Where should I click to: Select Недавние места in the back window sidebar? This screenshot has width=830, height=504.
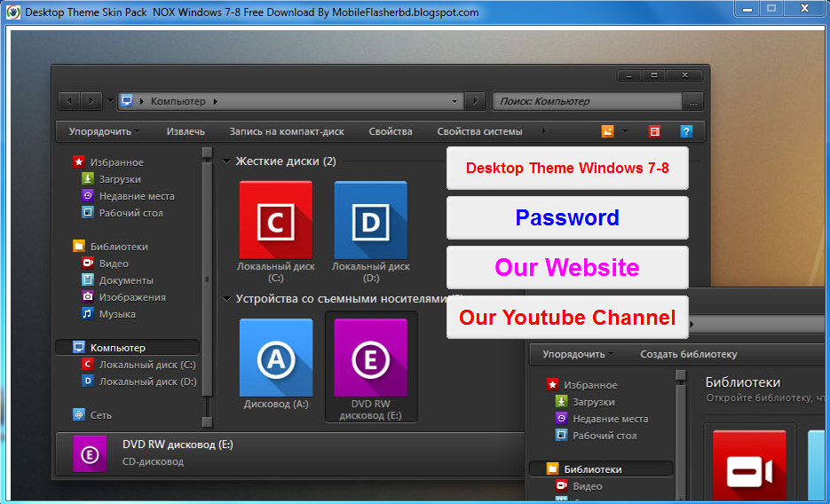click(x=610, y=418)
